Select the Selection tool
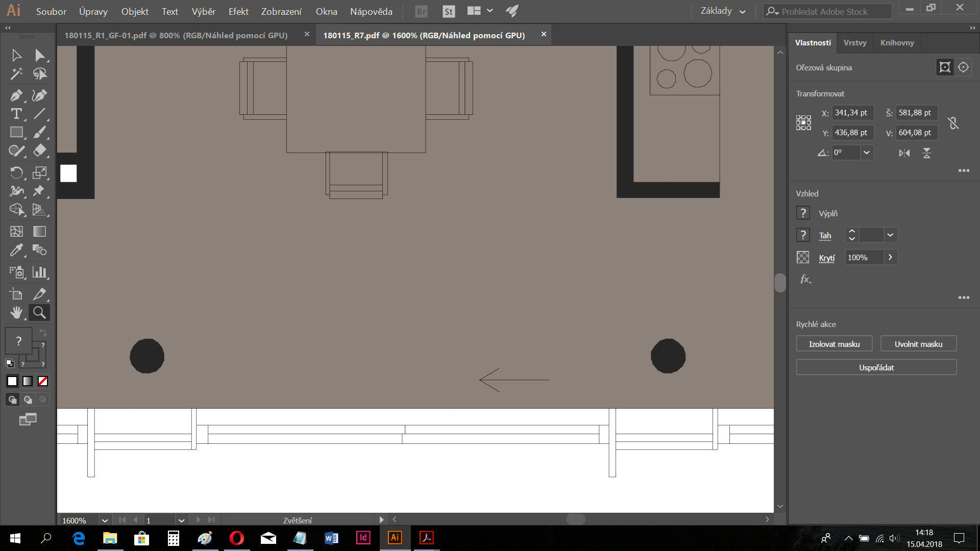The height and width of the screenshot is (551, 980). (x=16, y=55)
